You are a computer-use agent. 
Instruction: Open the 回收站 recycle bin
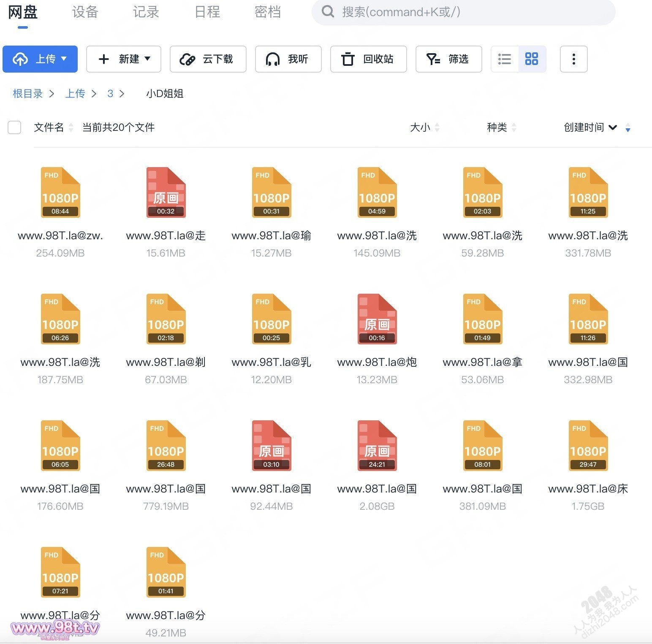pyautogui.click(x=368, y=59)
